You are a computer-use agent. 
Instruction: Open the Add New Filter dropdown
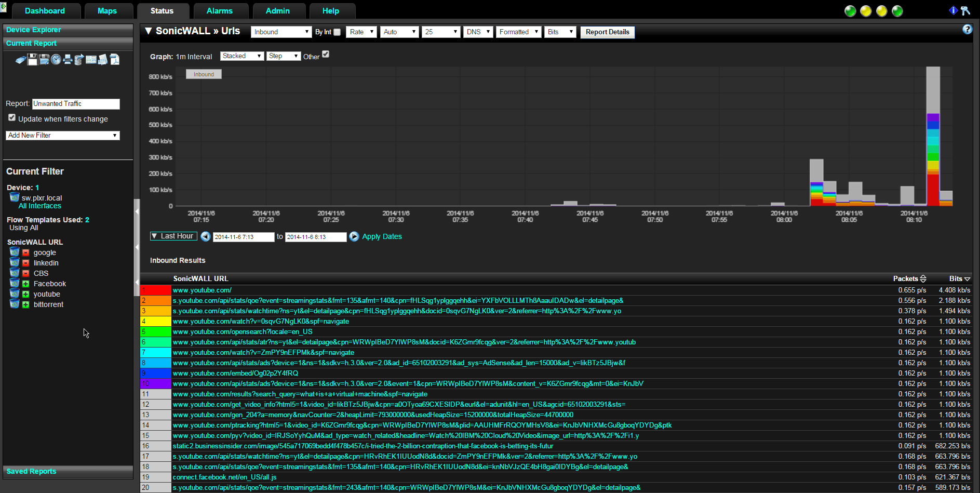click(x=63, y=135)
